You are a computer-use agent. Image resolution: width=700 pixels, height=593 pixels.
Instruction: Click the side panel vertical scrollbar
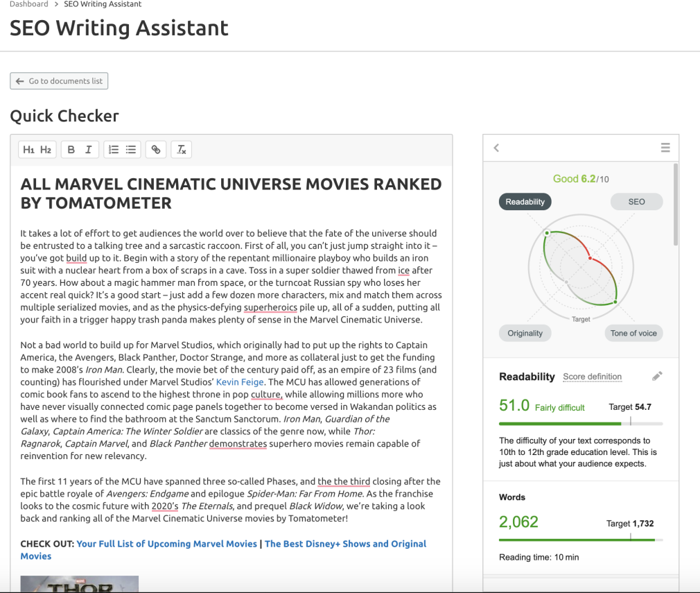click(x=676, y=204)
